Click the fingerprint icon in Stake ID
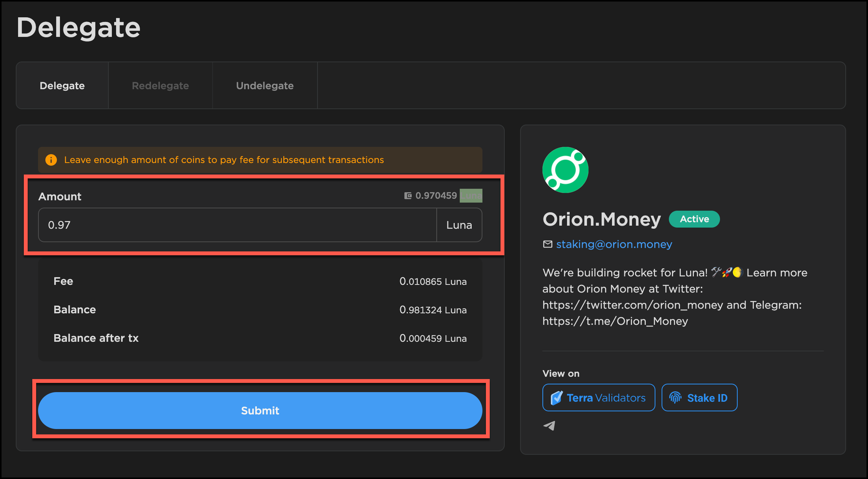868x479 pixels. 675,398
